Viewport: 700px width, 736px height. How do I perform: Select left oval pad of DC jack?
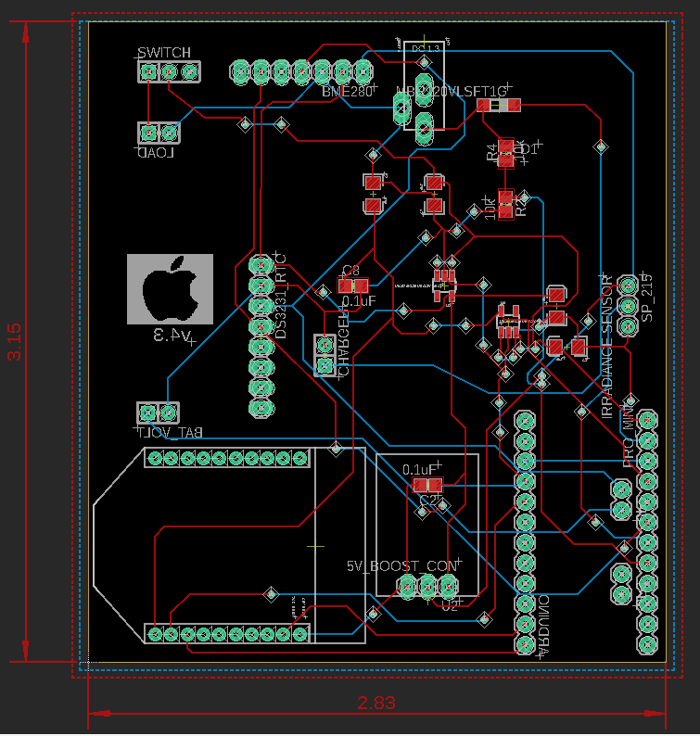point(401,108)
